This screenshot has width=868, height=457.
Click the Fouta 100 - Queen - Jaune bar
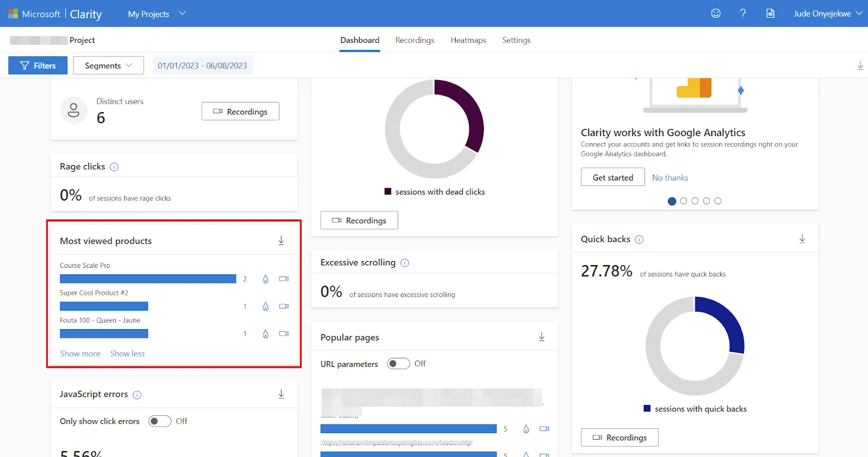coord(104,334)
